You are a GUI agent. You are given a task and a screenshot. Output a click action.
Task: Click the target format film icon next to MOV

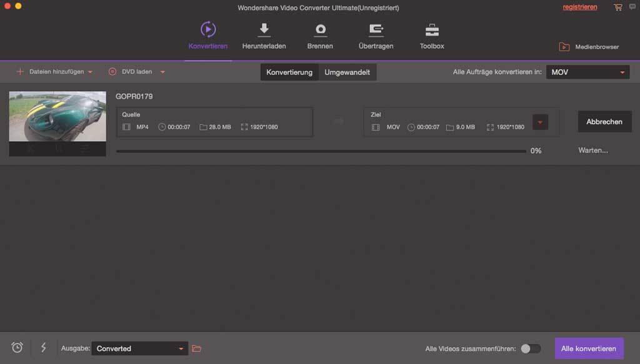click(376, 127)
